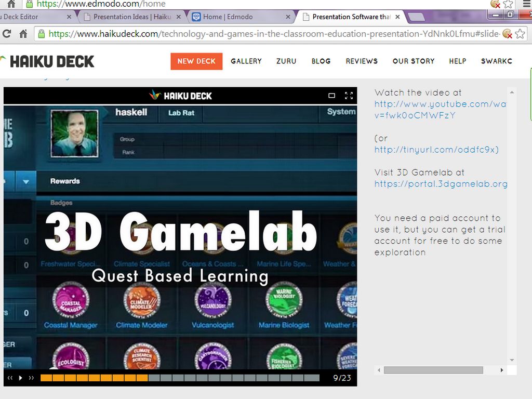Open the Gallery menu item
Screen dimensions: 532x399
(x=246, y=61)
